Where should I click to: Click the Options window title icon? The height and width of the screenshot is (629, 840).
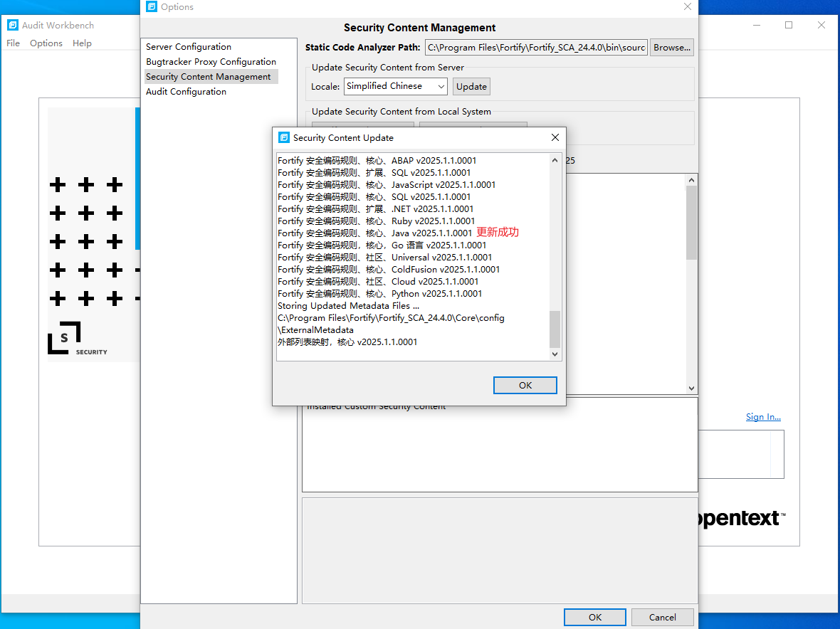(x=152, y=6)
